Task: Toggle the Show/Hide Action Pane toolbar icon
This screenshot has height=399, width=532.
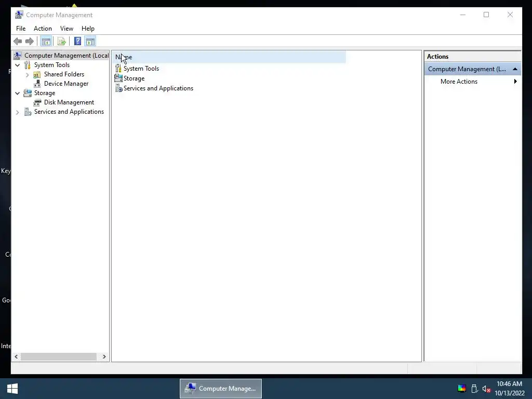Action: (90, 42)
